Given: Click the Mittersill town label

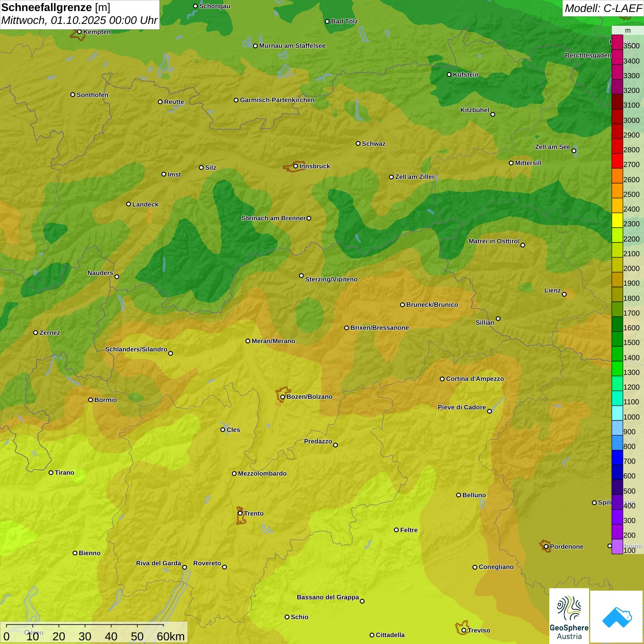Looking at the screenshot, I should click(529, 163).
